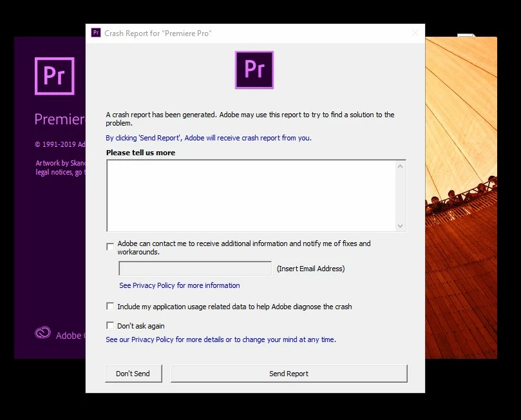This screenshot has height=420, width=521.
Task: Click 'By clicking Send Report' notice text
Action: pyautogui.click(x=209, y=138)
